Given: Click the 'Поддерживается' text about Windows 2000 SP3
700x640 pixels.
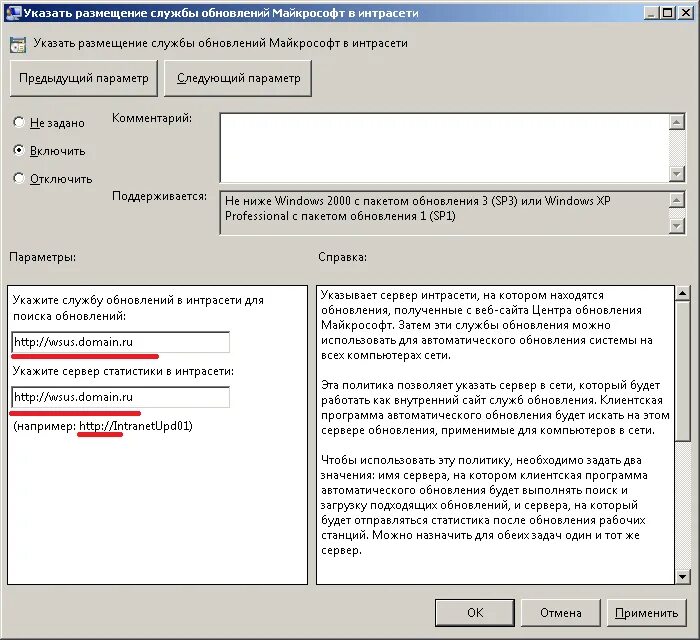Looking at the screenshot, I should [417, 208].
